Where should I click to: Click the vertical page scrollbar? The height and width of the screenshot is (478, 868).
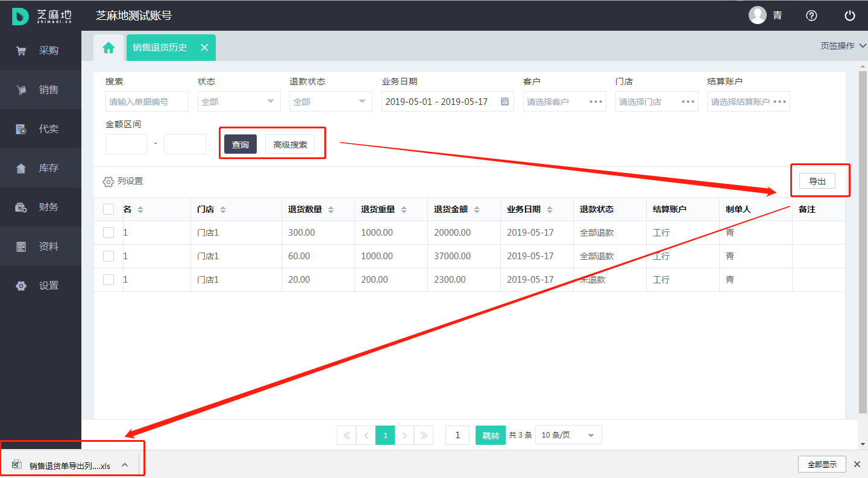pos(863,241)
